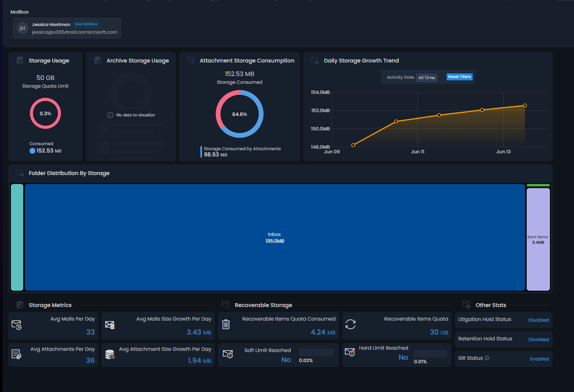Click the Folder Distribution By Storage icon

[x=20, y=173]
